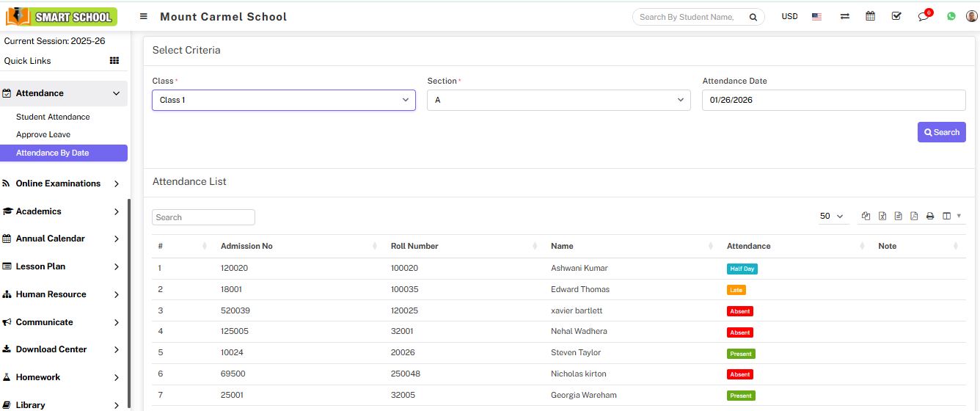Image resolution: width=980 pixels, height=411 pixels.
Task: Open the Section dropdown
Action: [558, 100]
